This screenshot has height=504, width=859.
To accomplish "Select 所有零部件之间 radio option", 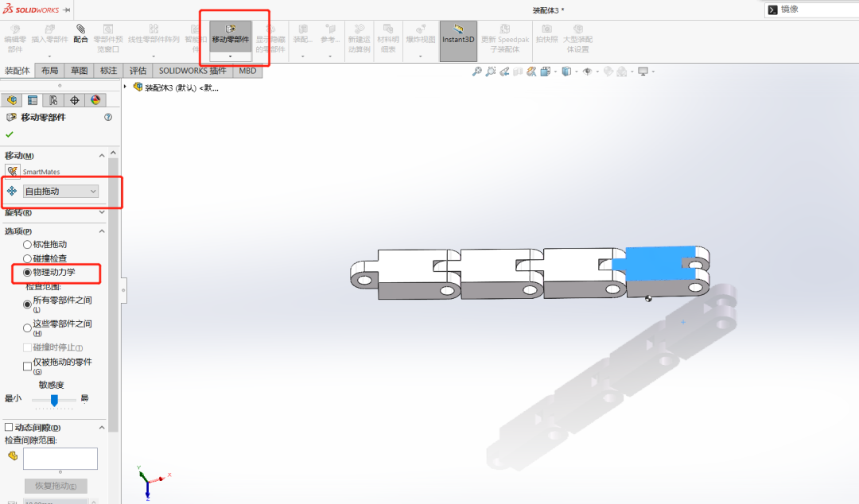I will click(27, 304).
